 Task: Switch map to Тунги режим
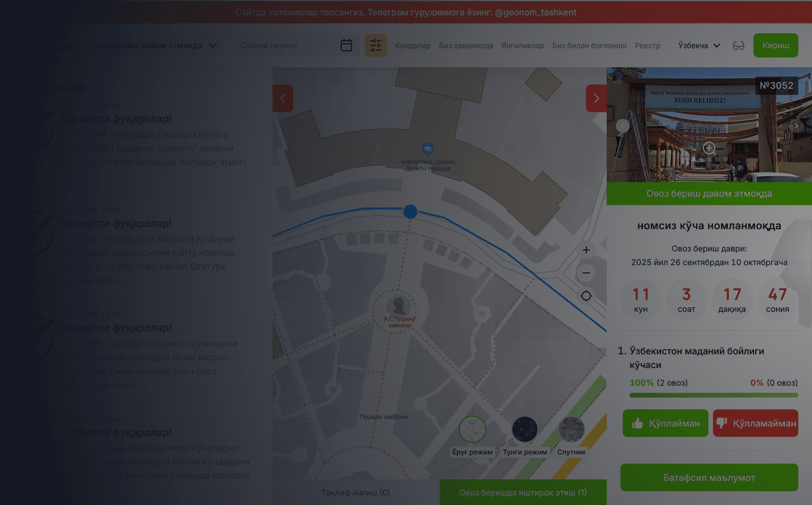(x=525, y=430)
